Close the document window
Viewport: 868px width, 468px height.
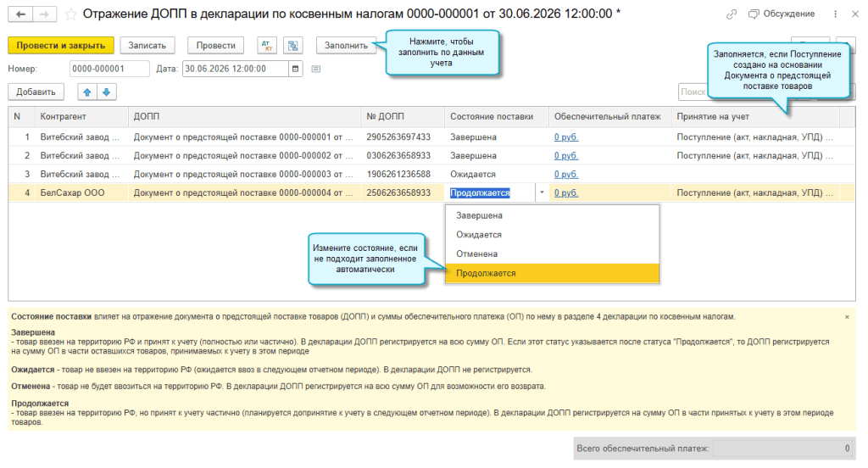854,14
